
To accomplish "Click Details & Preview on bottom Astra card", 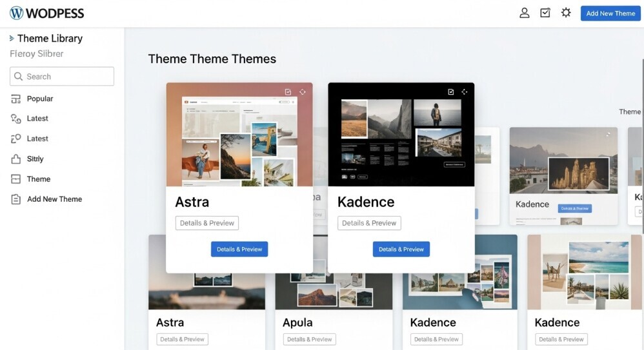I will 183,339.
